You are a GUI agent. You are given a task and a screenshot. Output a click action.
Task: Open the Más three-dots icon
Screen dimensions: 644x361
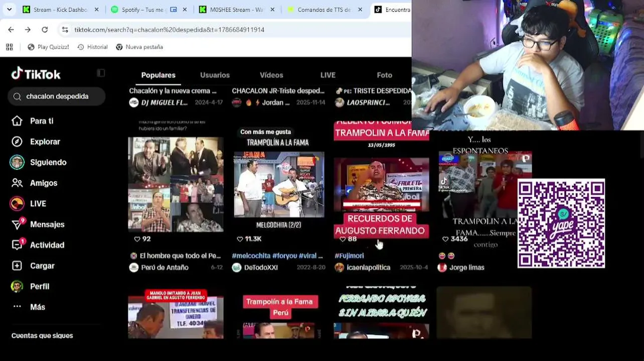click(17, 307)
